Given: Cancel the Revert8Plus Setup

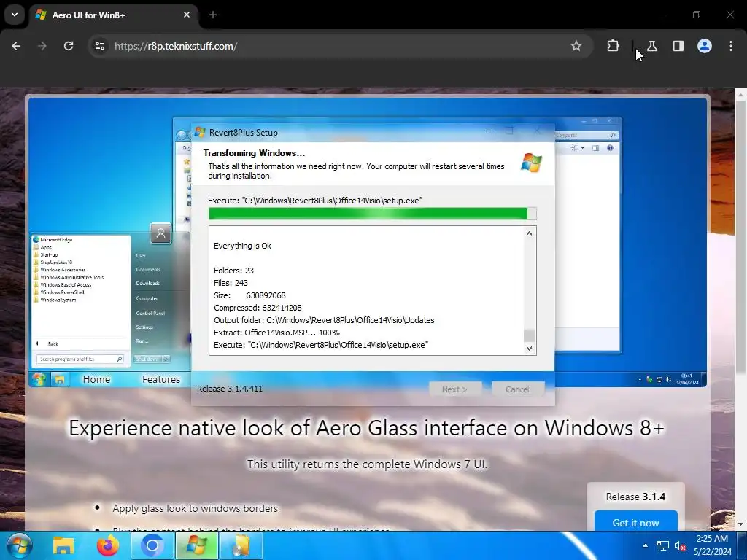Looking at the screenshot, I should 517,389.
